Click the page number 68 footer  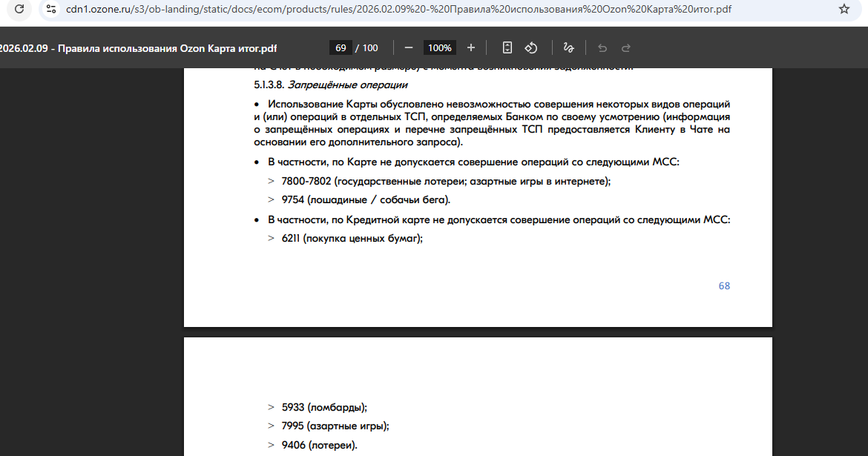[x=724, y=285]
